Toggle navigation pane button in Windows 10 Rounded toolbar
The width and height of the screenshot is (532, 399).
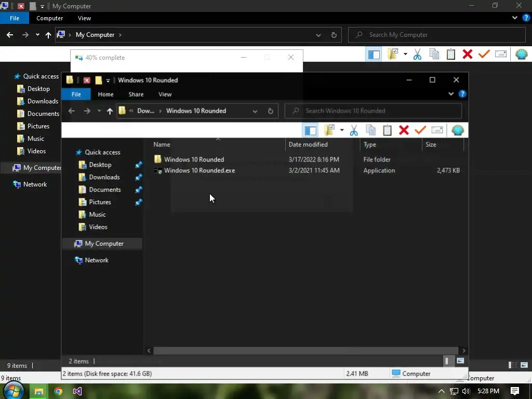coord(310,130)
